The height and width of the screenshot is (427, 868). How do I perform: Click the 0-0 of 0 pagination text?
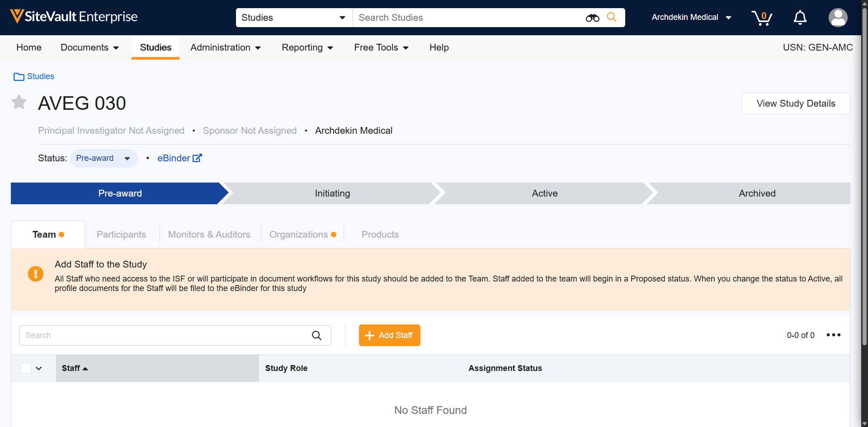tap(801, 335)
